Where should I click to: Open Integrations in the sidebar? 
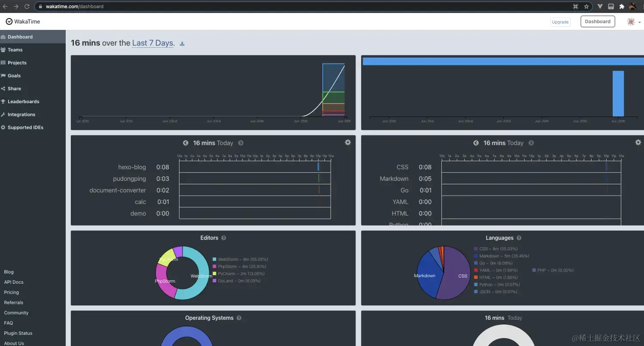[33, 114]
